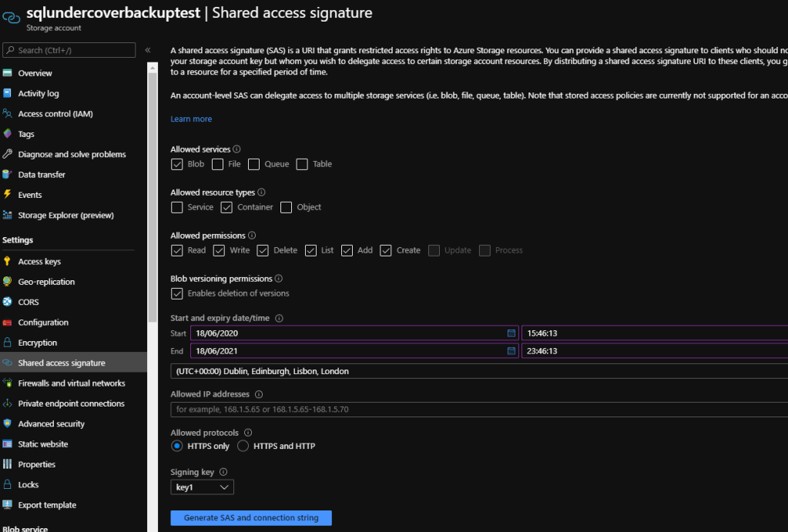
Task: Open the Export template section
Action: tap(49, 504)
